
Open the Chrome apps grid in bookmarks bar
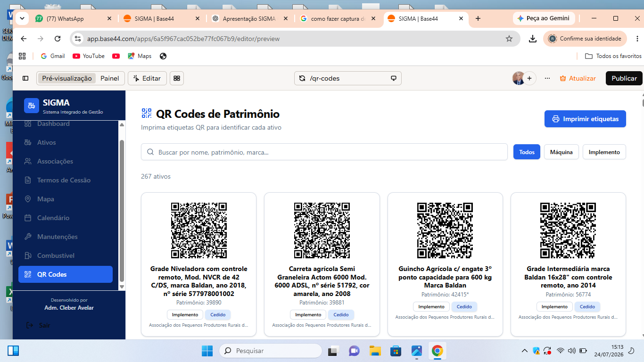click(x=22, y=56)
